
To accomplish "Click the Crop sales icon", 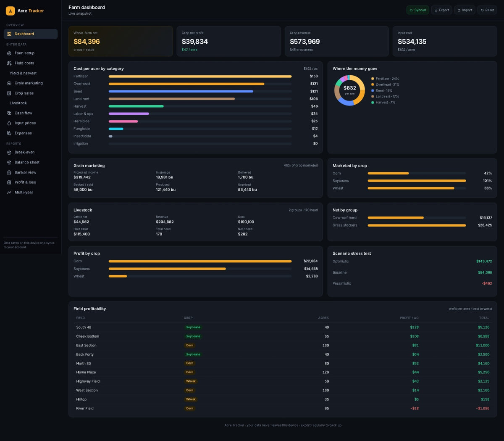I will 9,93.
